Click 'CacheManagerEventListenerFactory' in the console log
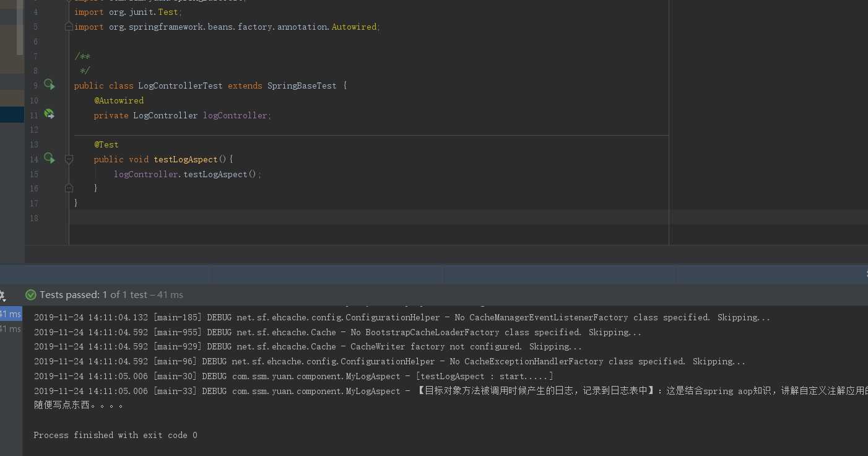Screen dimensions: 868x456 click(549, 317)
